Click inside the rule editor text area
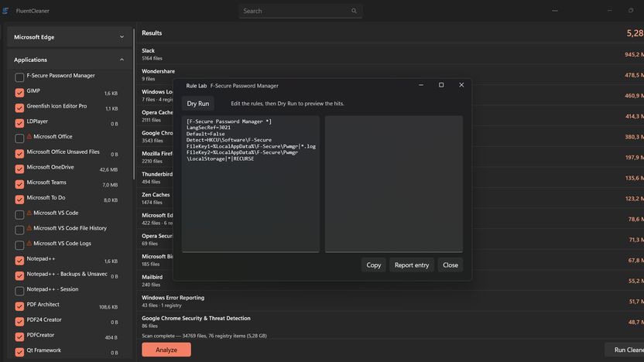644x362 pixels. coord(251,184)
